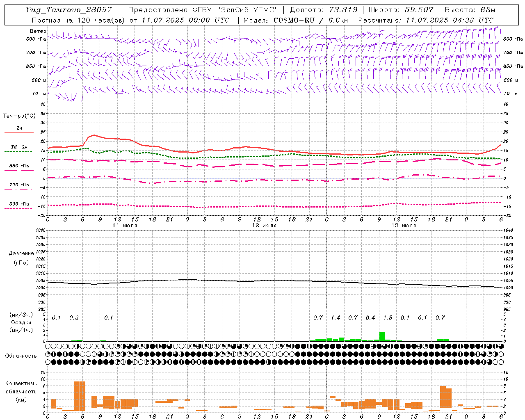Click the Долгота: 73.319 value

point(324,10)
